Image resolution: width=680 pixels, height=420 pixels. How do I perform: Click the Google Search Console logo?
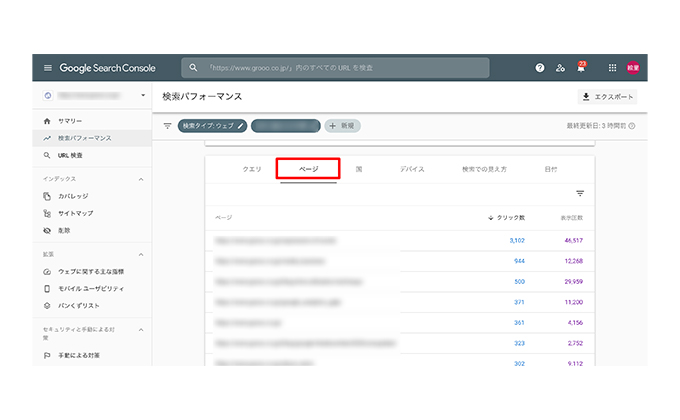pos(108,68)
